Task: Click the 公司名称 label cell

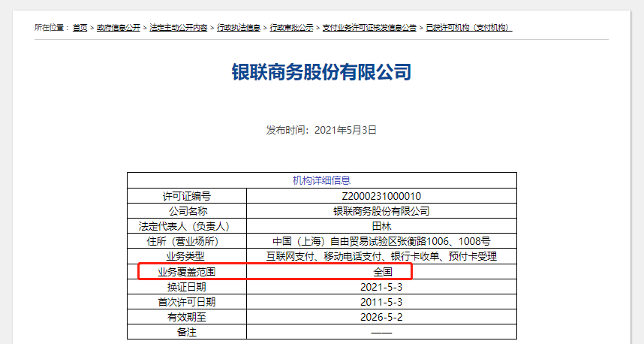Action: (187, 211)
